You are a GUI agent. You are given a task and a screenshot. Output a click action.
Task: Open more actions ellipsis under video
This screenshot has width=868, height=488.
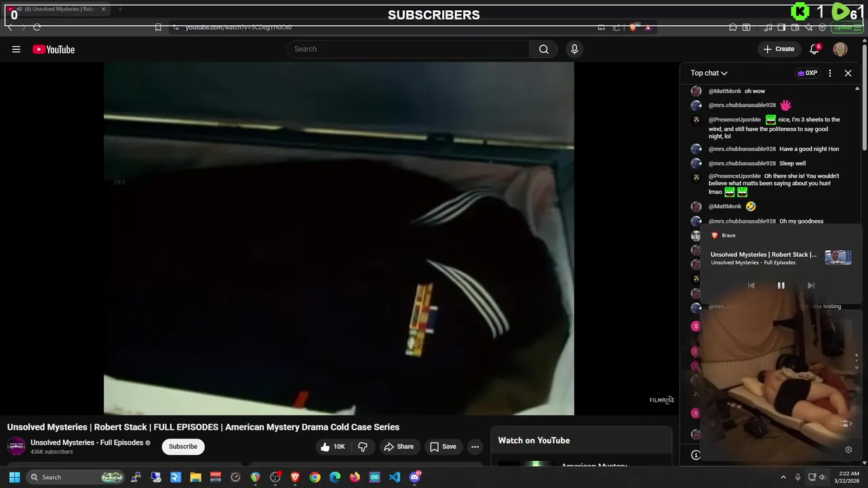[475, 447]
